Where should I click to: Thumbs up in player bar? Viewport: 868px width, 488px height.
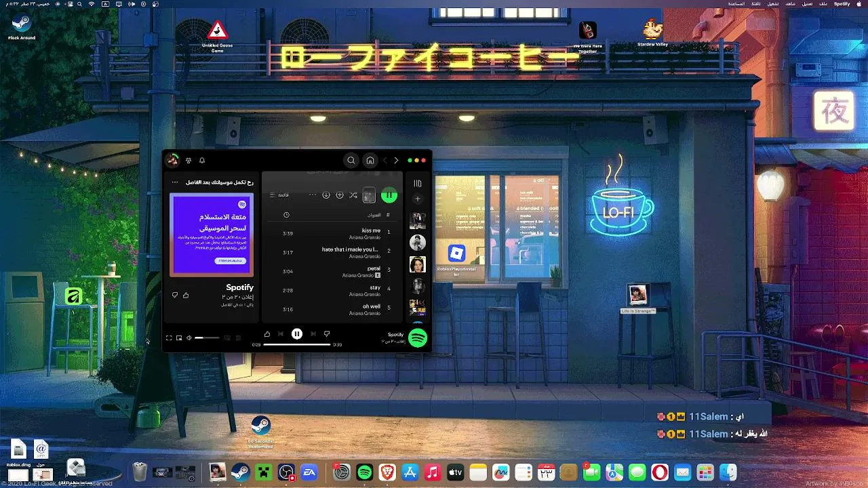[x=267, y=333]
